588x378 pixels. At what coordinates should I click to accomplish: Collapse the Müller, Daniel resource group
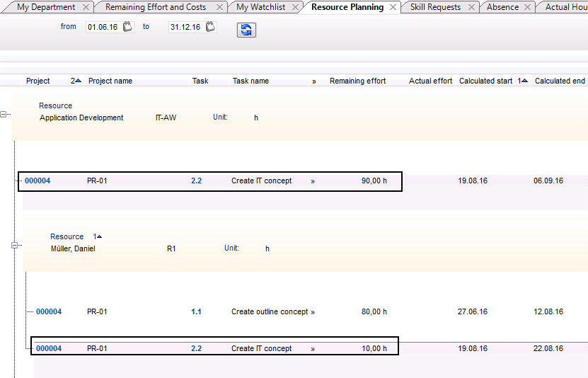point(15,245)
